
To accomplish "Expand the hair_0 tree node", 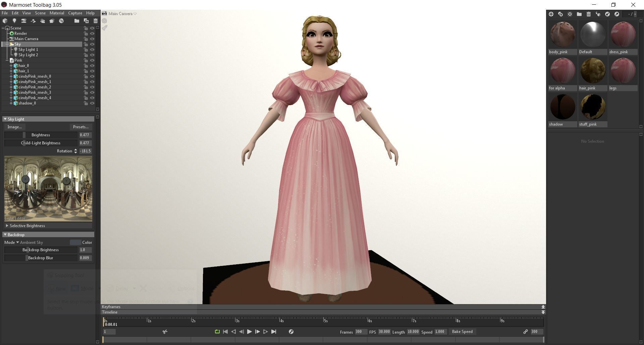I will 11,66.
